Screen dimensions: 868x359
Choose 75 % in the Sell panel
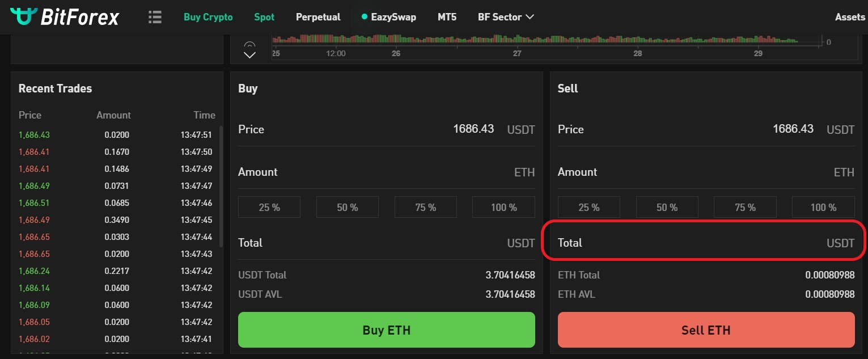(x=744, y=208)
